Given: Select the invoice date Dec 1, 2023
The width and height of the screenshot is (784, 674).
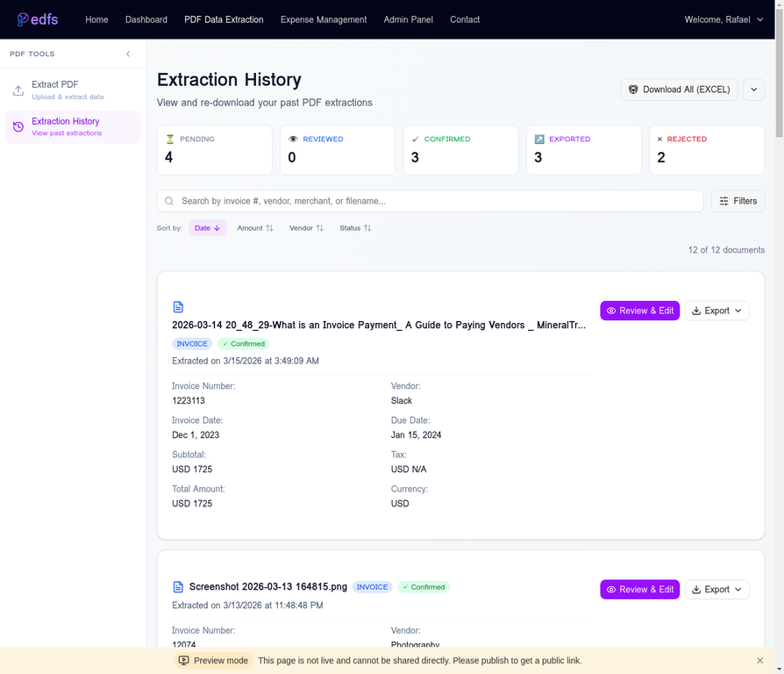Looking at the screenshot, I should pyautogui.click(x=196, y=435).
